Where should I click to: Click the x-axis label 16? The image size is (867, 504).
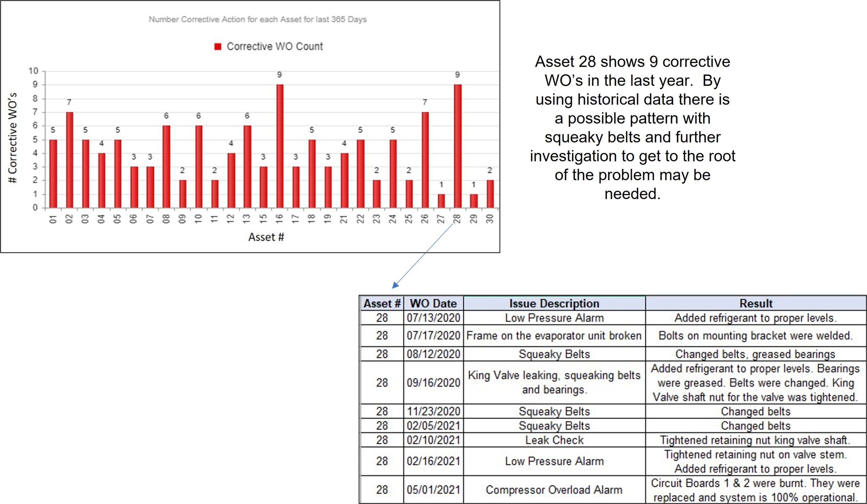click(280, 218)
